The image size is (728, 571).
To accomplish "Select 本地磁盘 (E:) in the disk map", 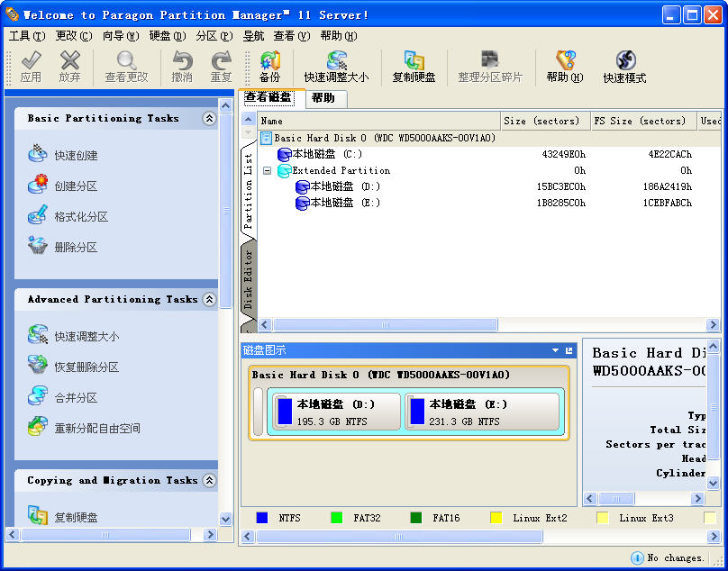I will (x=483, y=412).
